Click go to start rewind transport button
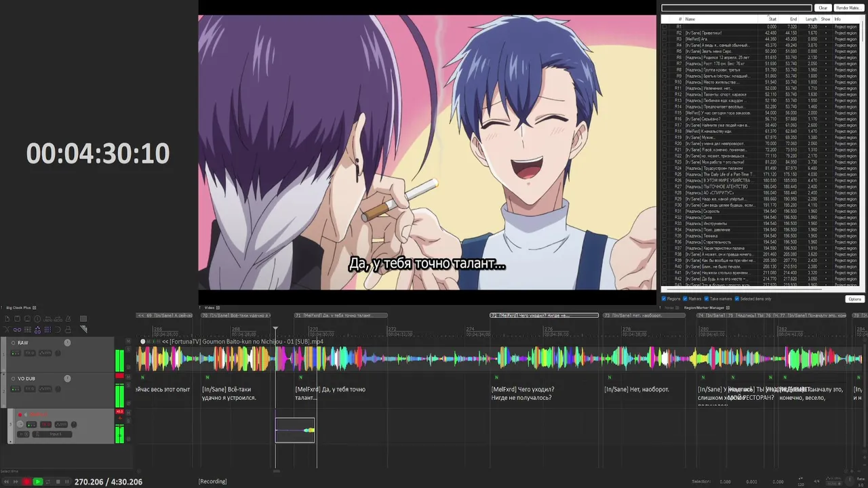Viewport: 868px width, 488px height. pos(6,481)
